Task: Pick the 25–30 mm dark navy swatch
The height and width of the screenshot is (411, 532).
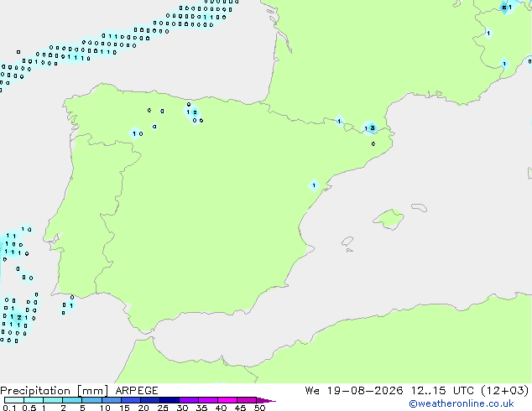Action: coord(169,400)
